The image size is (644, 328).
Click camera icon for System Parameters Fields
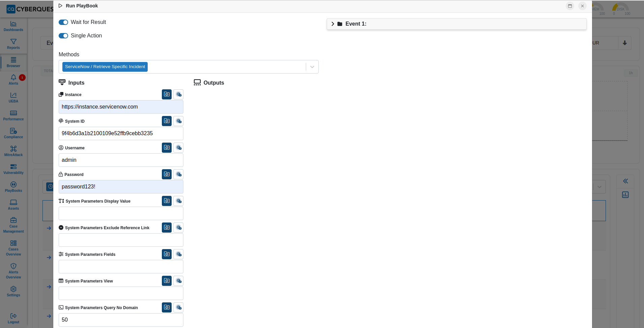pyautogui.click(x=167, y=254)
